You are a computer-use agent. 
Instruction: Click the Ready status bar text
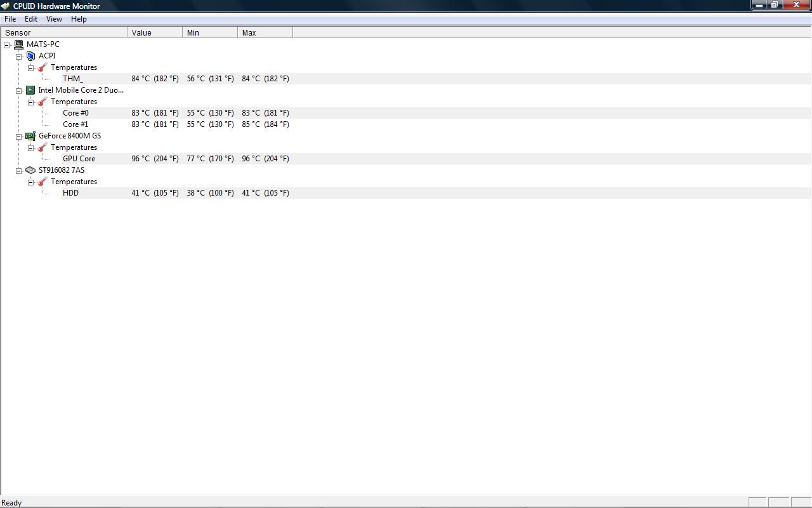point(12,503)
